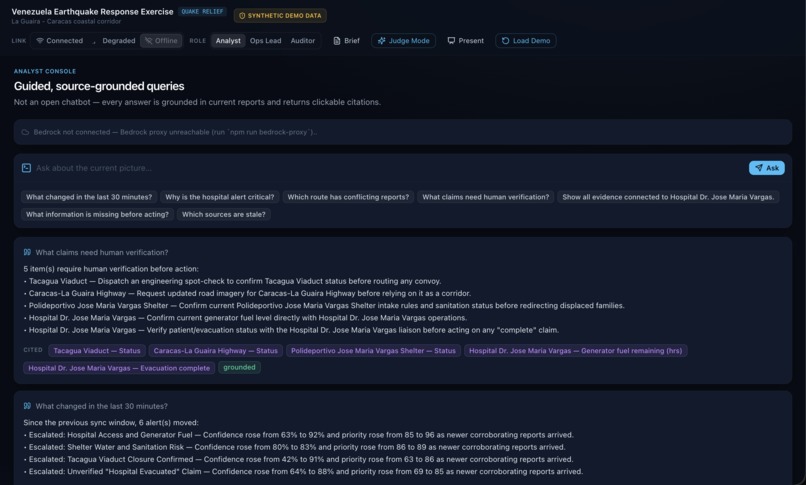The image size is (806, 485).
Task: Click the reload icon in Load Demo
Action: point(505,41)
